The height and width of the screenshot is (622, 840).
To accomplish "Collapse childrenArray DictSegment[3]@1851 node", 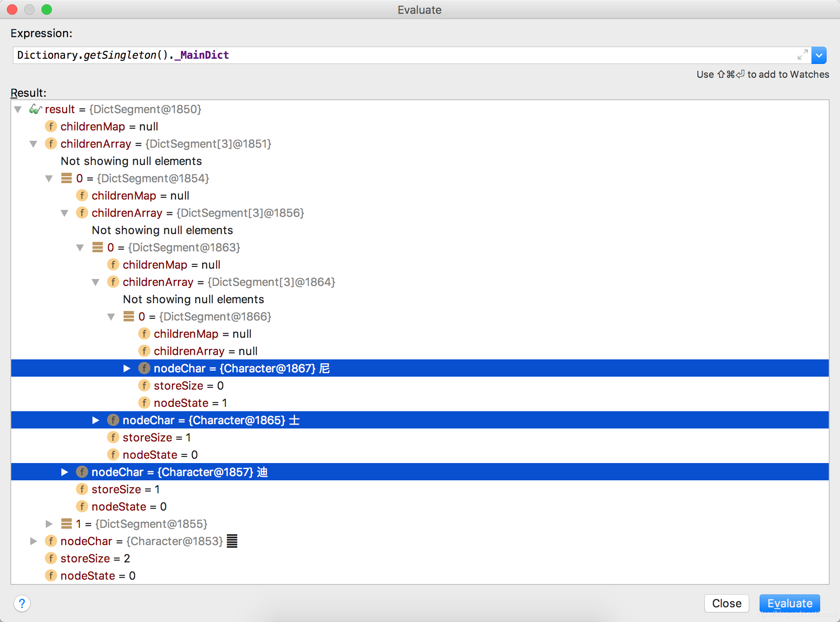I will [34, 144].
